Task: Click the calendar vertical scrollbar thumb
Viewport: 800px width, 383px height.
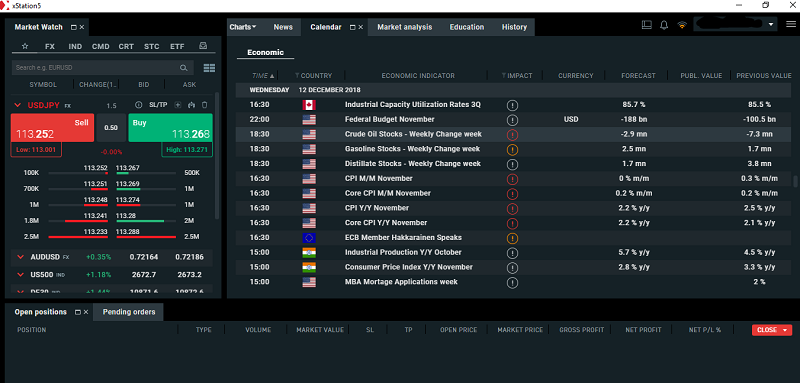Action: click(794, 182)
